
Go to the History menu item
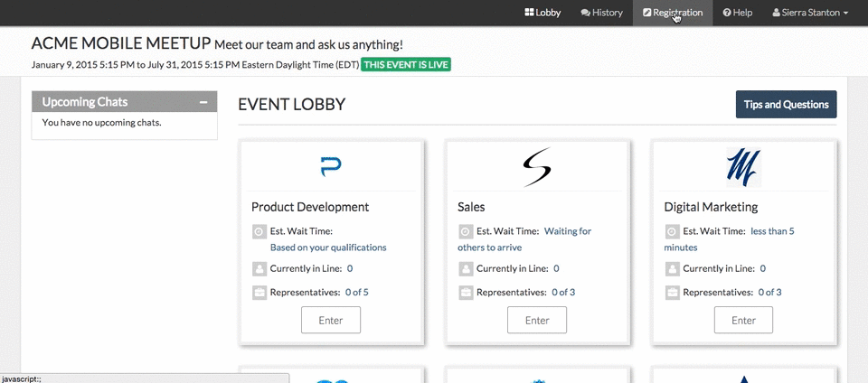[601, 13]
